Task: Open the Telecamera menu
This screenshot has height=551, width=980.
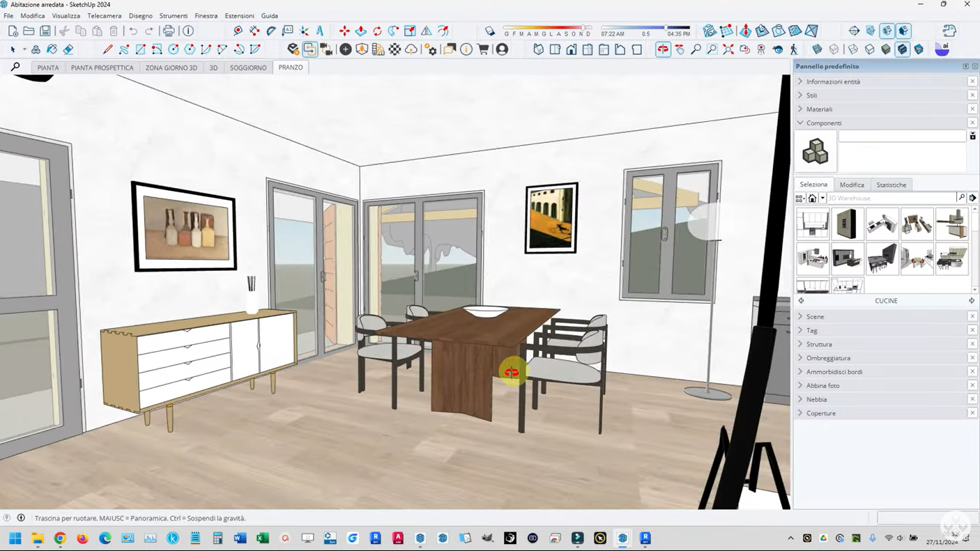Action: click(104, 15)
